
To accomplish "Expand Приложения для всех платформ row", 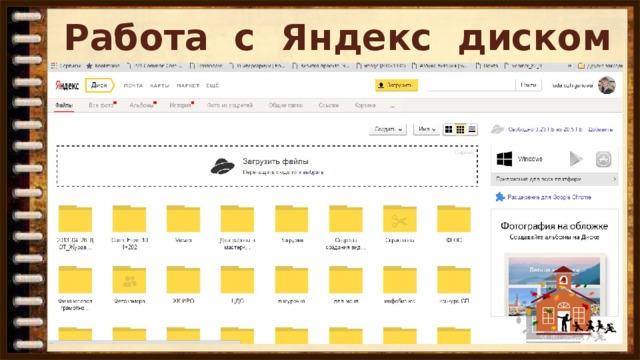I will tap(554, 179).
